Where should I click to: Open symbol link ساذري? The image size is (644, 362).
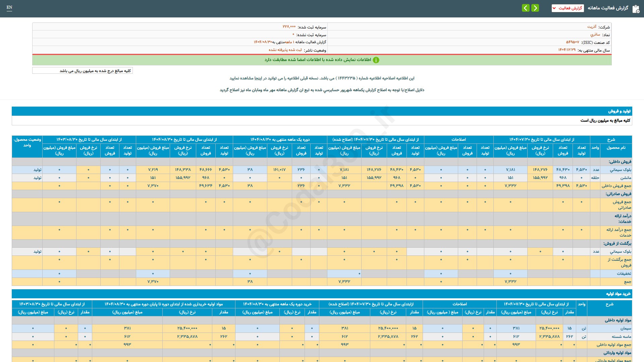(595, 35)
